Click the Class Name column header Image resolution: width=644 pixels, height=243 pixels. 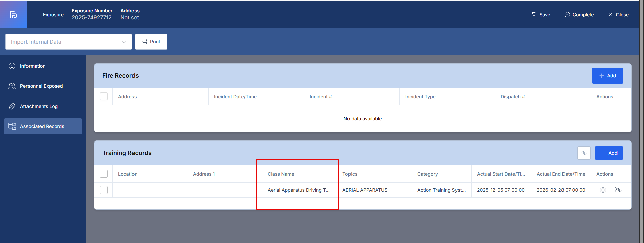pos(281,174)
